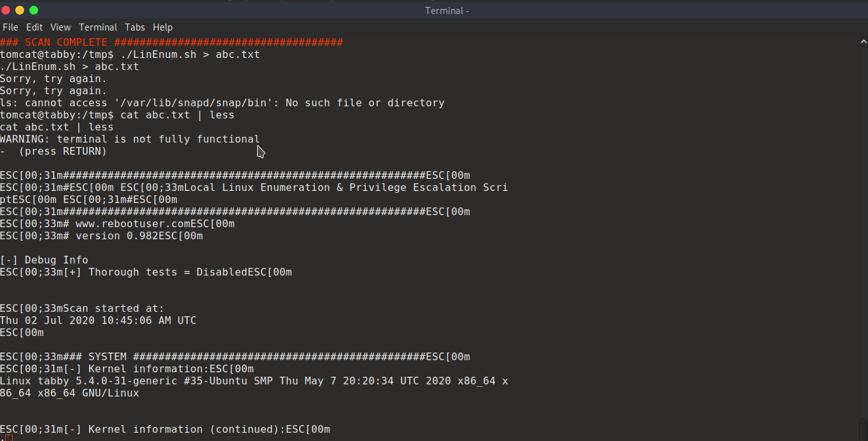Minimize the window using the yellow button
Screen dimensions: 868x441
tap(20, 10)
